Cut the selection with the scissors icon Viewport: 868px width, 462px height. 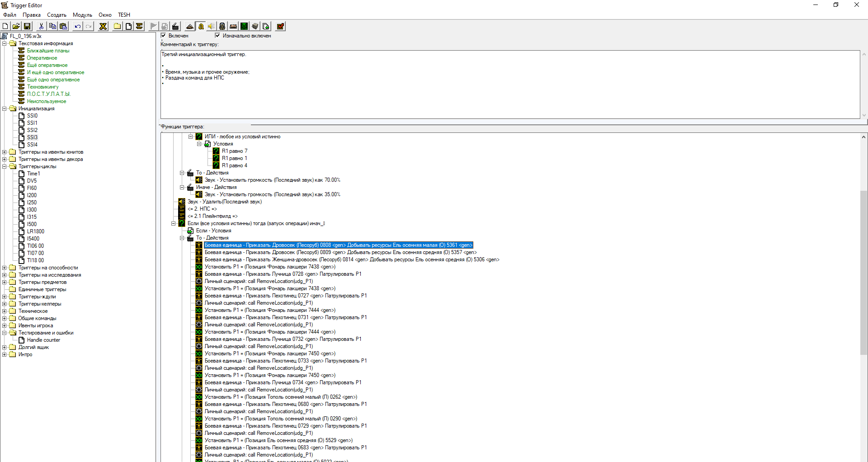(41, 26)
